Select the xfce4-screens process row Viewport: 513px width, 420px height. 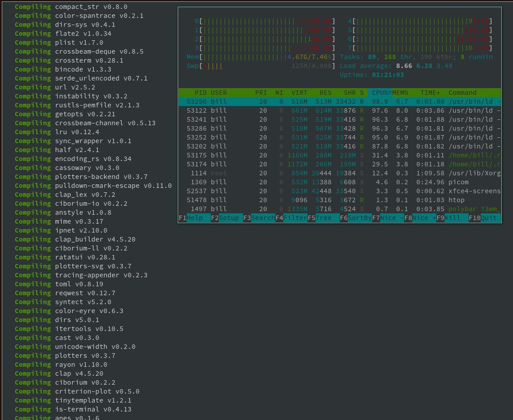click(340, 191)
